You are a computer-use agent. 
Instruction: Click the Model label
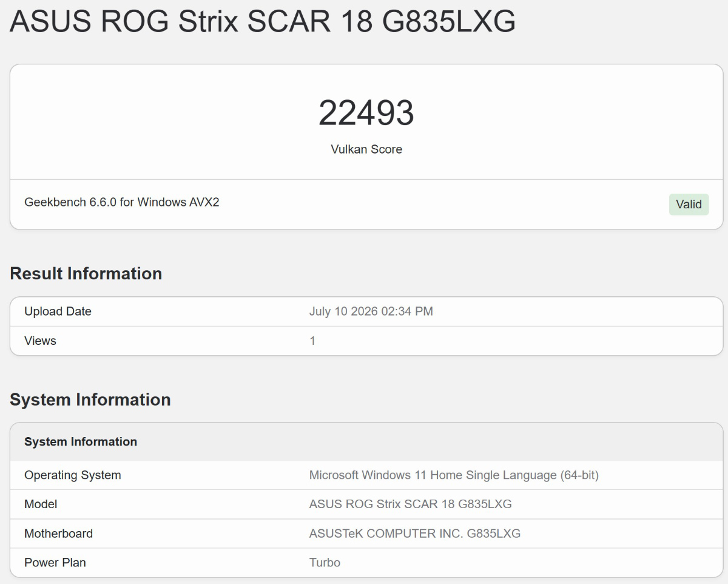pos(41,504)
